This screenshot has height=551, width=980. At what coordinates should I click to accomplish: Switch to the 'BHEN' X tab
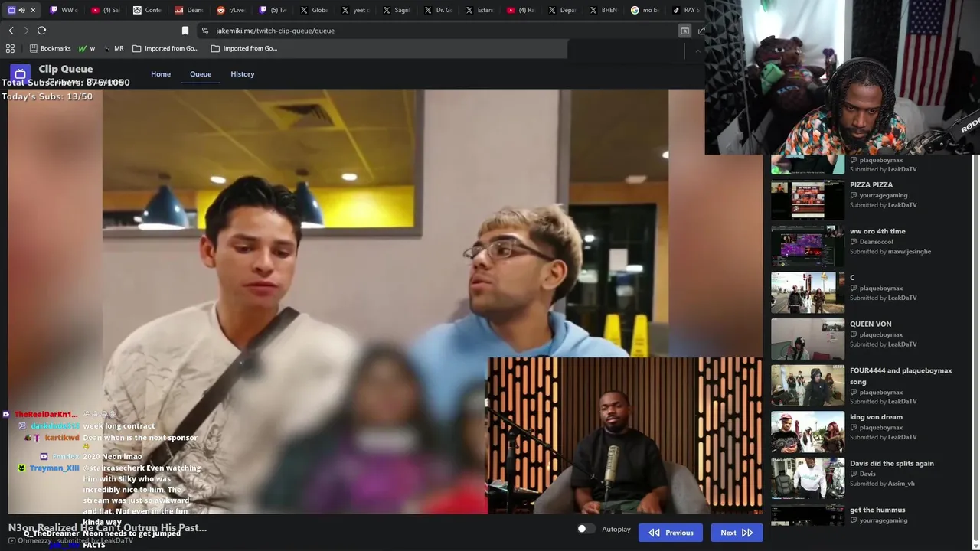604,10
